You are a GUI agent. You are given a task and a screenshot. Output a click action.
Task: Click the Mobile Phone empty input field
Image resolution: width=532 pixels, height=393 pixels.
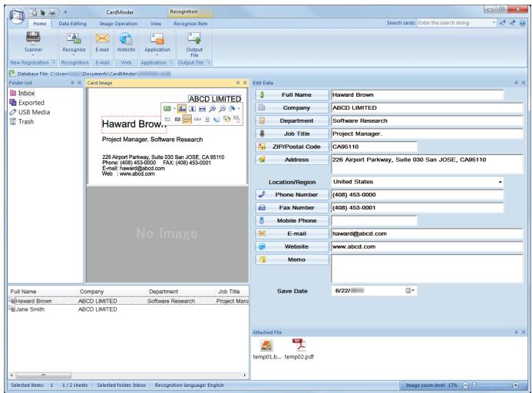pyautogui.click(x=374, y=220)
